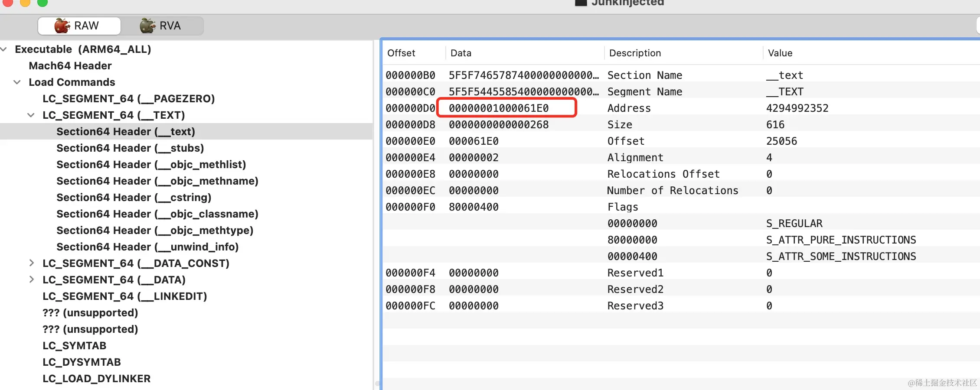Image resolution: width=980 pixels, height=390 pixels.
Task: Collapse the LC_SEGMENT_64 (__TEXT) segment
Action: pyautogui.click(x=31, y=115)
